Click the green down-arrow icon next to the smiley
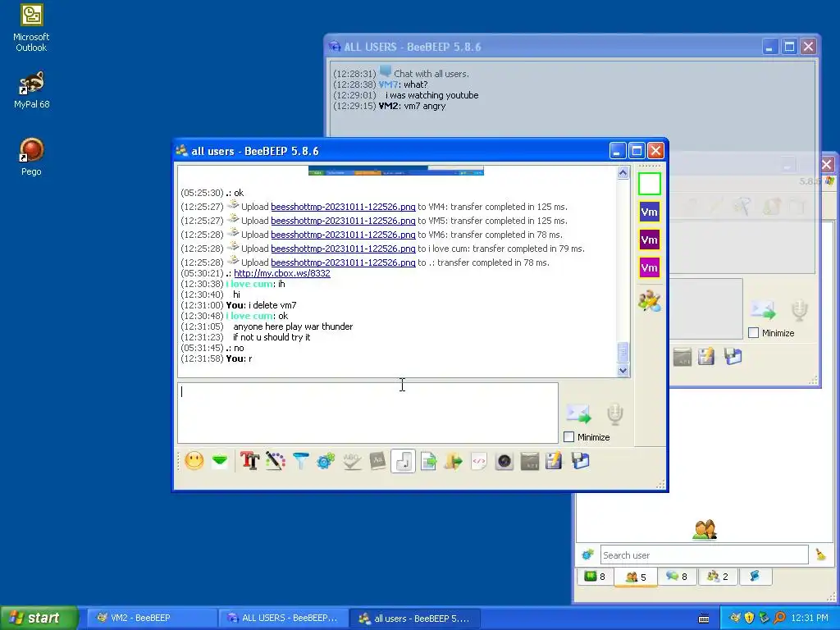This screenshot has width=840, height=630. click(x=220, y=461)
